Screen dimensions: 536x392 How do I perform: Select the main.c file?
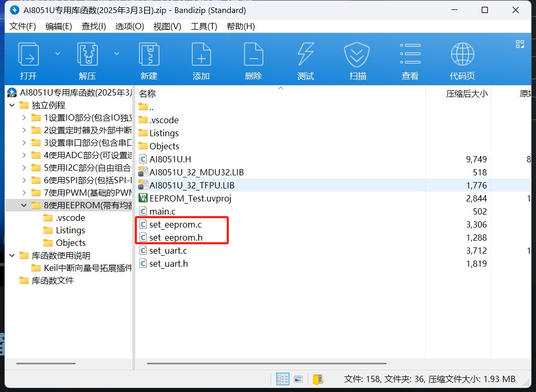tap(157, 211)
